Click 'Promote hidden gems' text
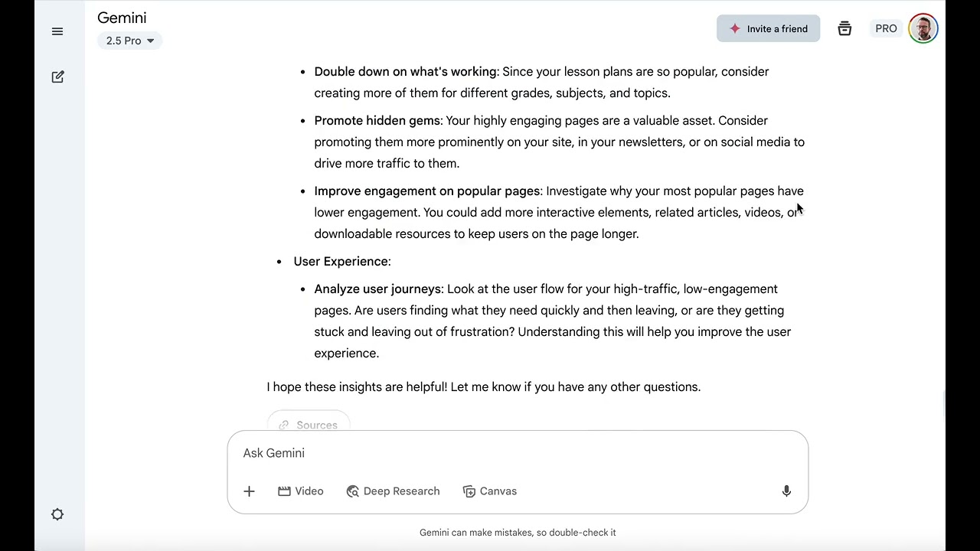The height and width of the screenshot is (551, 980). (x=377, y=120)
